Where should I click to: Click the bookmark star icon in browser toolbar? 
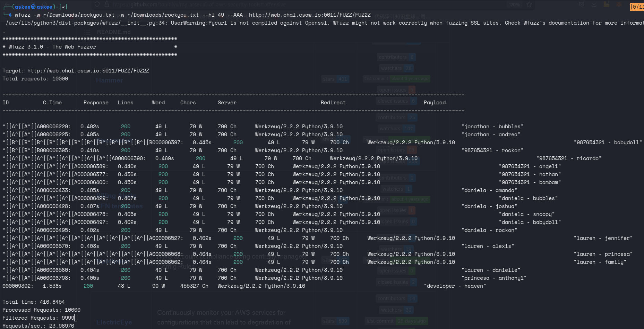pos(529,5)
